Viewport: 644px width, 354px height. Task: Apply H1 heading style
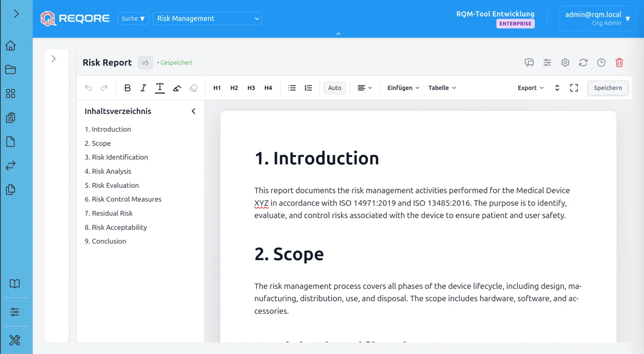(x=217, y=88)
